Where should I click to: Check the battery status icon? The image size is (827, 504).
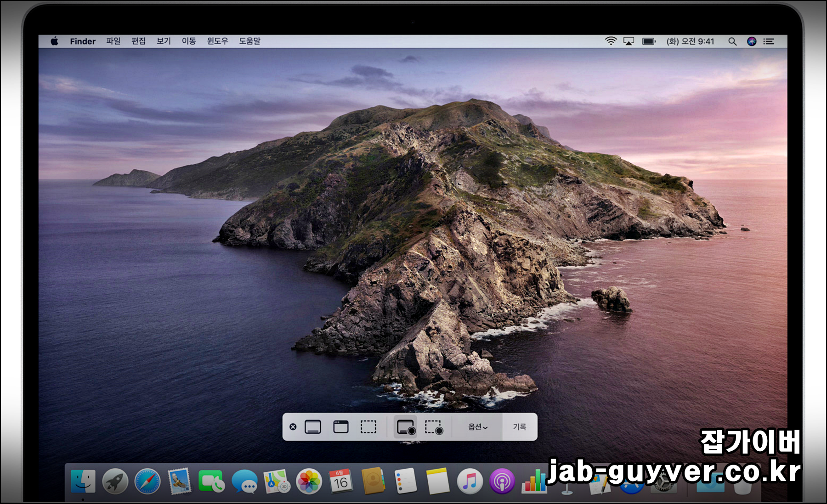click(x=649, y=41)
